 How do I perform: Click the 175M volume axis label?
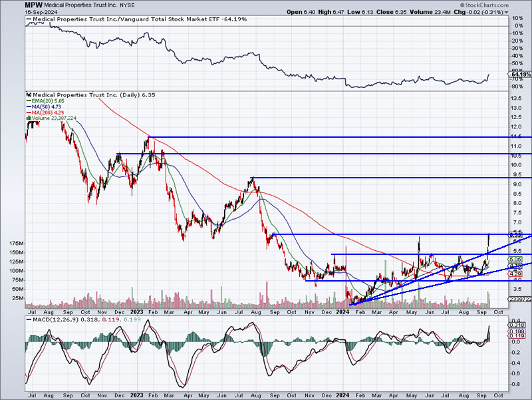click(17, 244)
